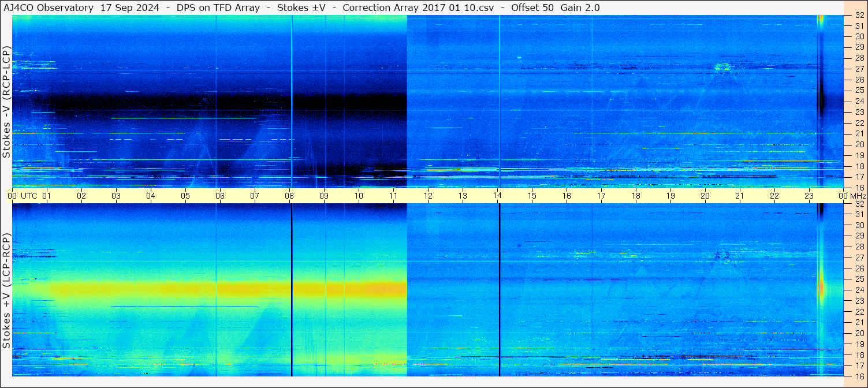Click the 18 MHz label on the Stokes -V scale
The image size is (868, 388).
point(859,166)
